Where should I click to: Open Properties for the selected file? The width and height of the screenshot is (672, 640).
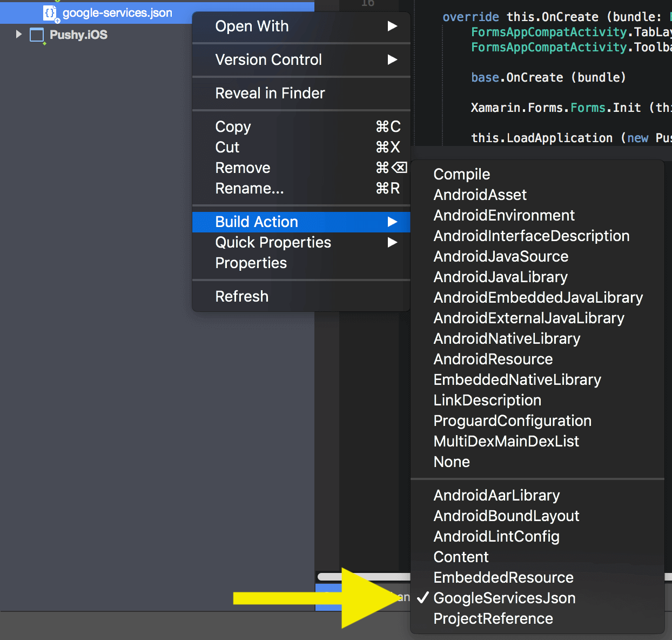pyautogui.click(x=251, y=263)
